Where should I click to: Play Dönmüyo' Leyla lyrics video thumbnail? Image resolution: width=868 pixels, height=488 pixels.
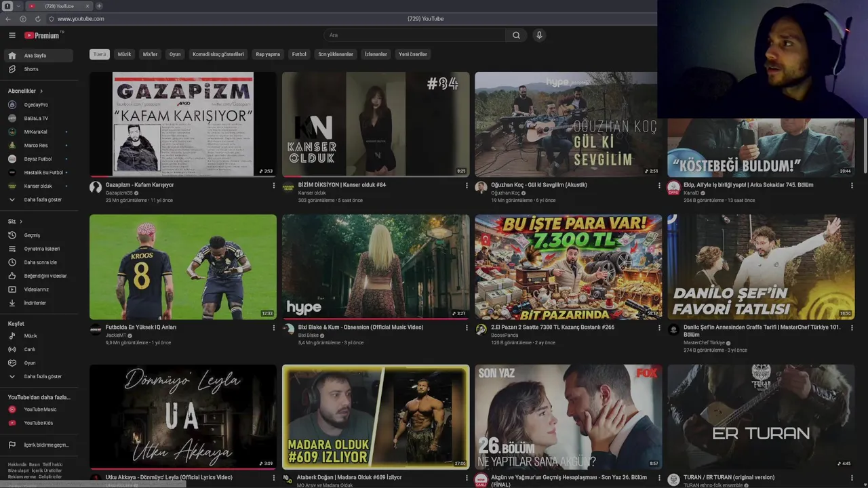(183, 417)
